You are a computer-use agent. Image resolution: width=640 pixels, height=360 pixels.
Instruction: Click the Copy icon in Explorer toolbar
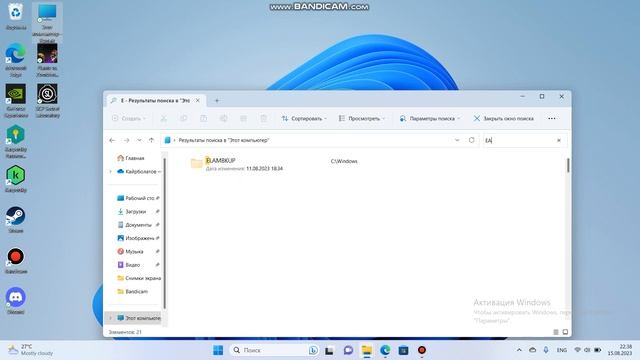(184, 118)
